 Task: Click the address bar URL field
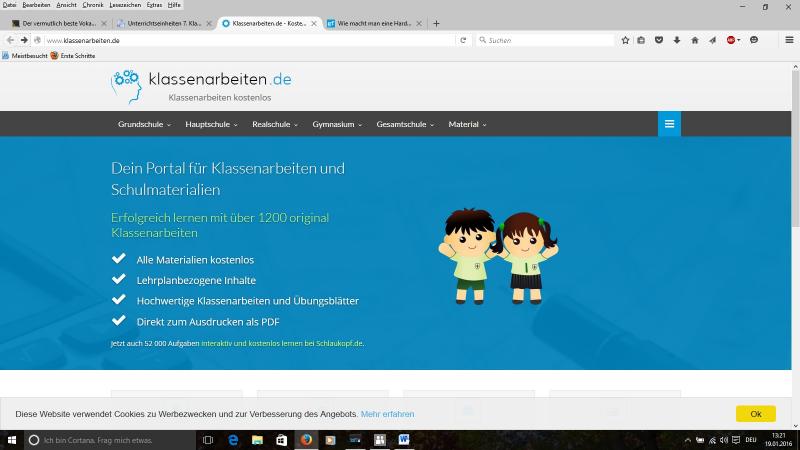pyautogui.click(x=249, y=40)
